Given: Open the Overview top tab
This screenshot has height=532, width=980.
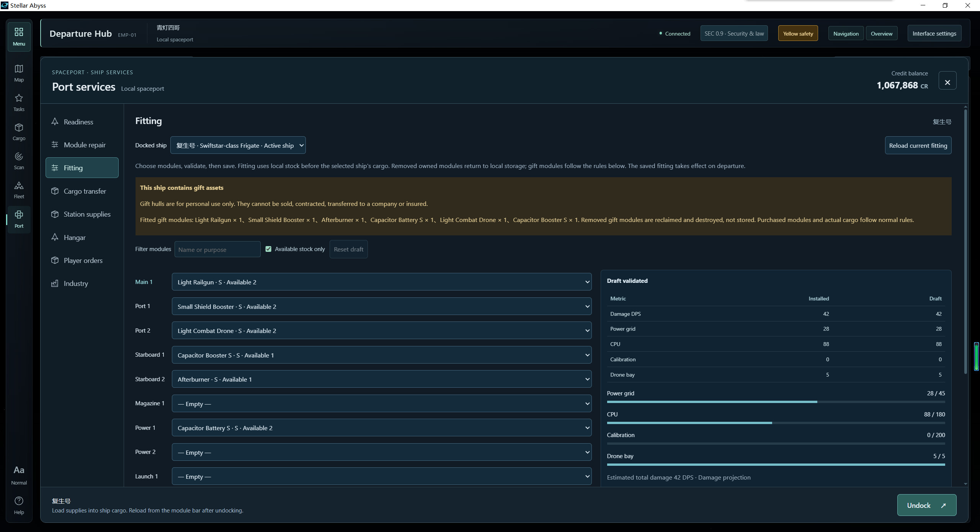Looking at the screenshot, I should 882,33.
